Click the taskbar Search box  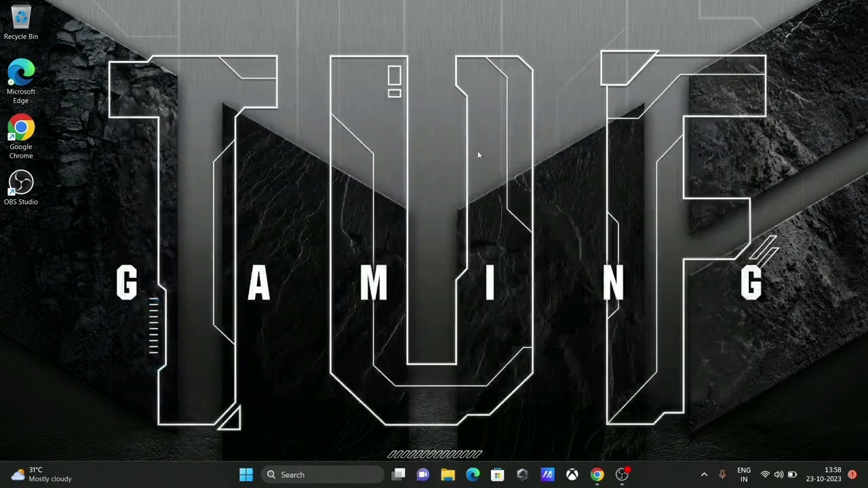322,474
